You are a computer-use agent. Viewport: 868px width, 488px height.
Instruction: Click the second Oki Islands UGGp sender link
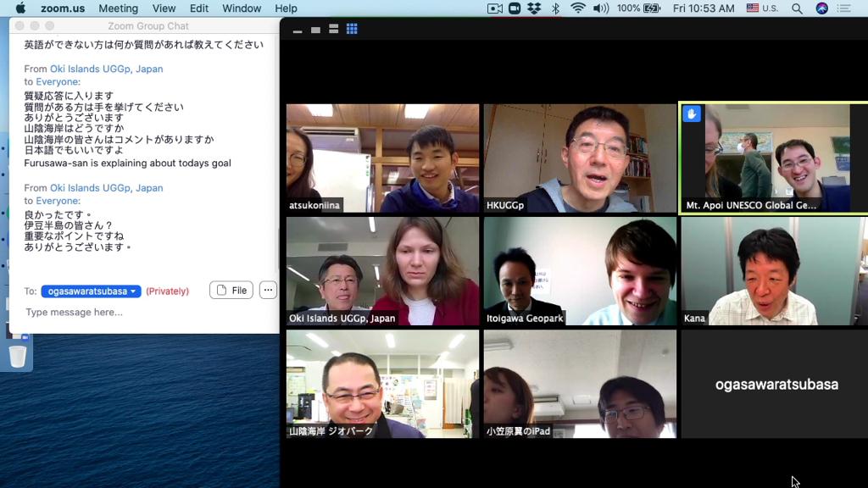point(106,188)
